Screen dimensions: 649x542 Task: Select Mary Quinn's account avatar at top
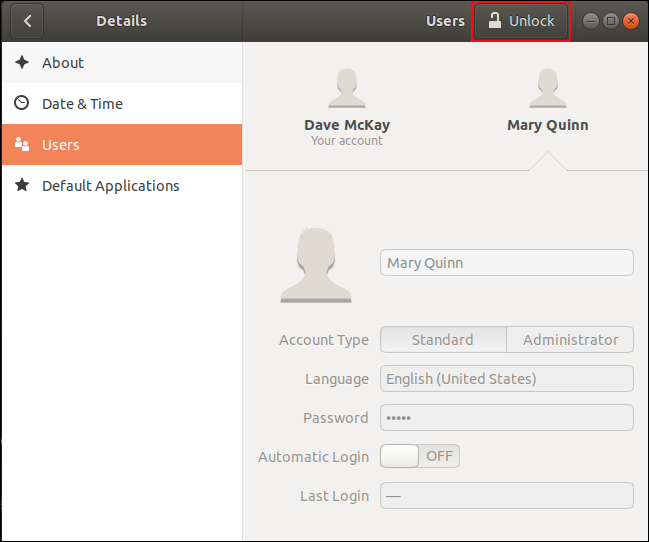coord(548,88)
